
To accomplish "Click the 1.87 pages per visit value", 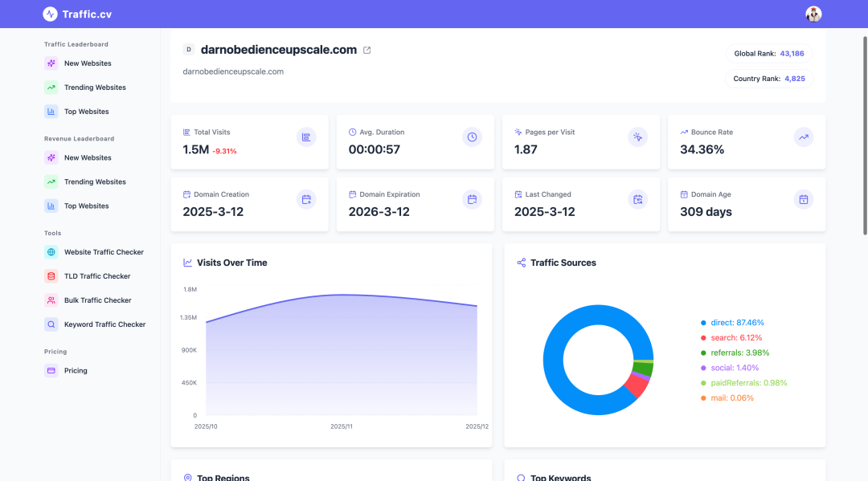I will tap(526, 149).
